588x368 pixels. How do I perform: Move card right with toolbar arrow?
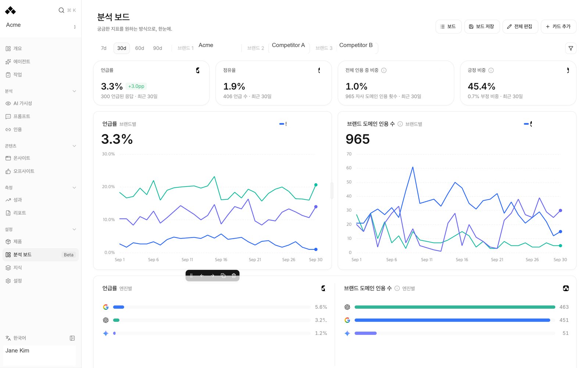click(212, 275)
